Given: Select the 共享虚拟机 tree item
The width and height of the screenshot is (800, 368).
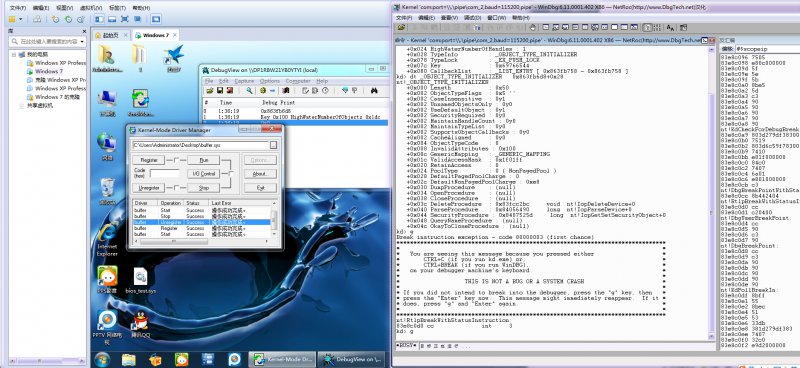Looking at the screenshot, I should coord(40,106).
